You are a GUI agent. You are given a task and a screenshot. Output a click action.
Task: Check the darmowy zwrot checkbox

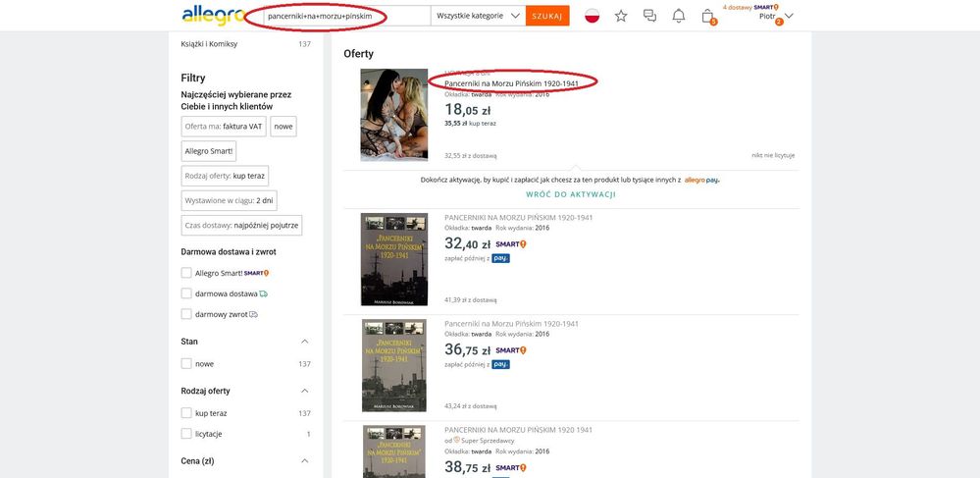(x=186, y=314)
